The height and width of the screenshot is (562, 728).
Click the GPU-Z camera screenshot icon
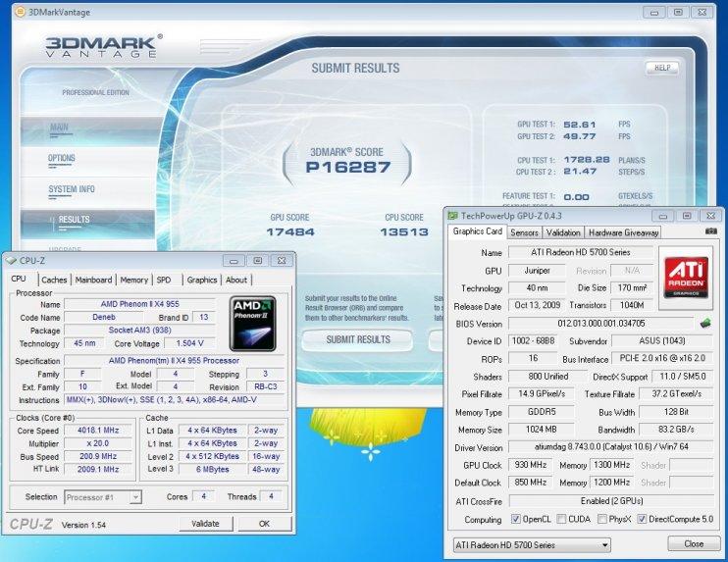pyautogui.click(x=710, y=232)
